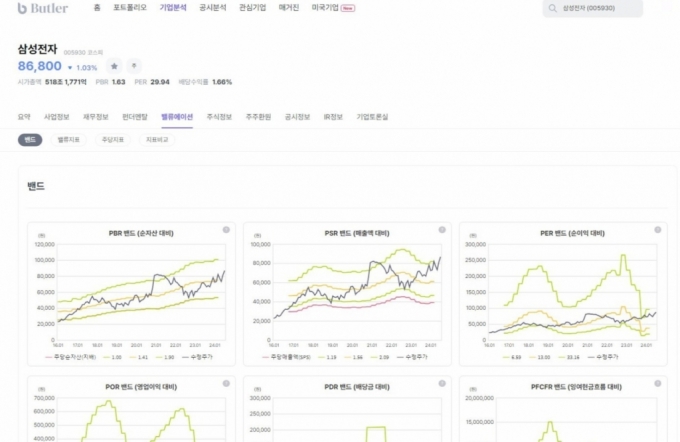Toggle 6.59 band in PER legend
Image resolution: width=680 pixels, height=442 pixels.
[x=512, y=357]
